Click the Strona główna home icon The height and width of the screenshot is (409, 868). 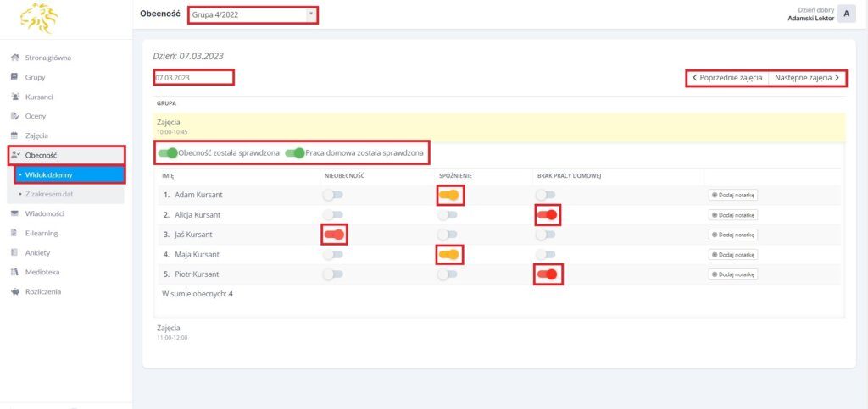point(14,58)
